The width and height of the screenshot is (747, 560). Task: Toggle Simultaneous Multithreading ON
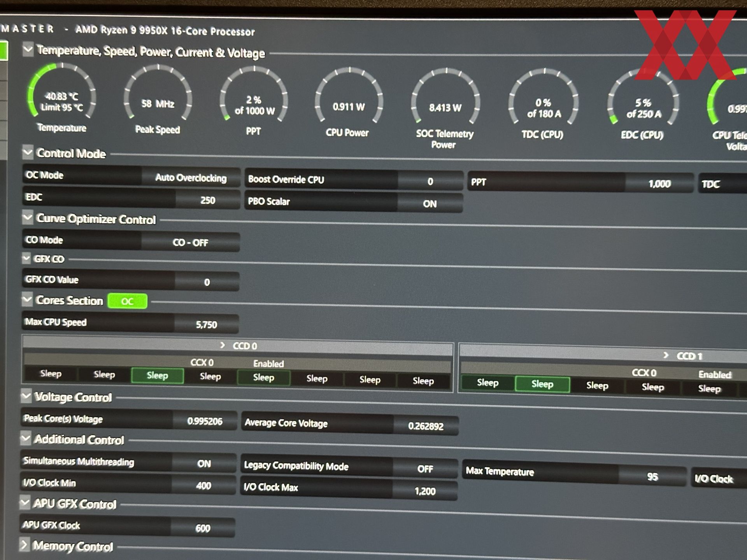[x=204, y=464]
